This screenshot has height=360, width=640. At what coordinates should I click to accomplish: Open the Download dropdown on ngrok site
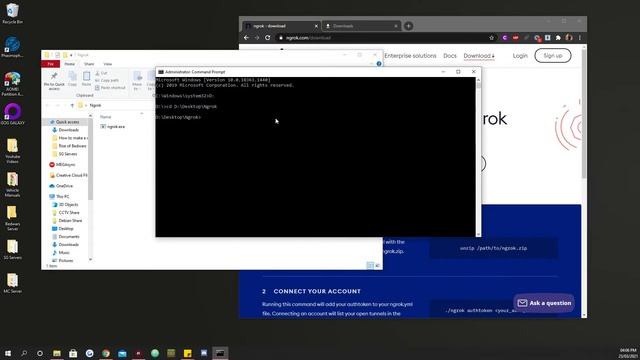pos(479,56)
